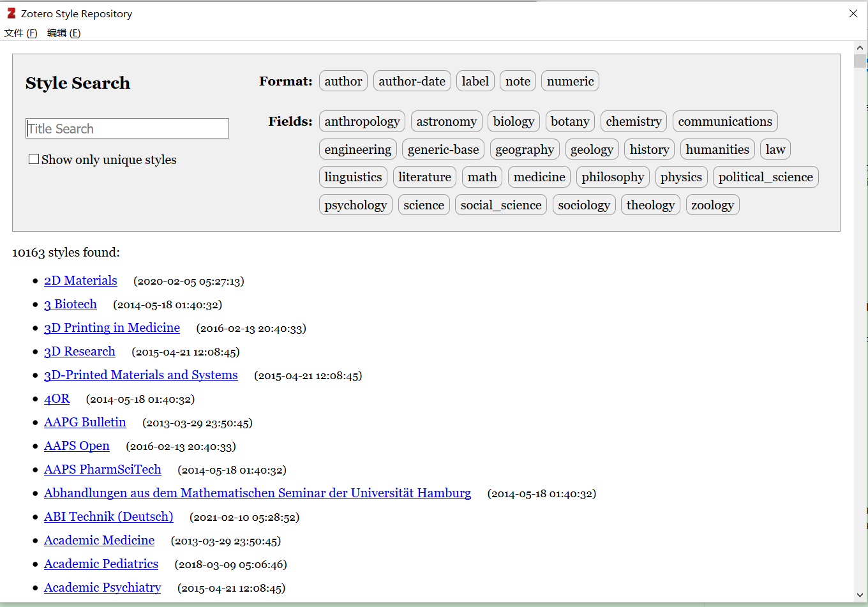Open ABI Technik (Deutsch) style link
The image size is (868, 607).
[x=108, y=517]
